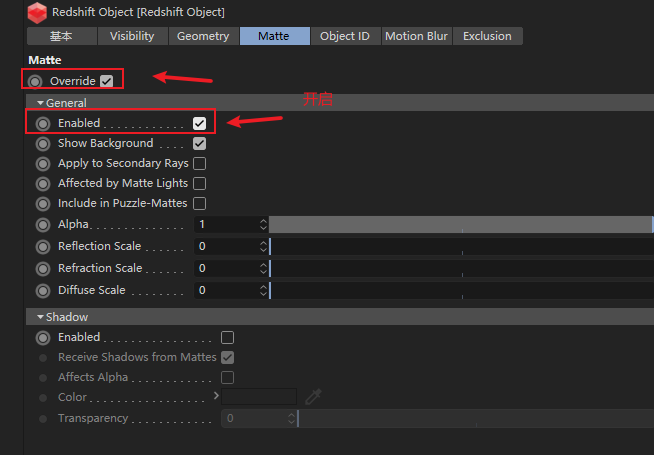The image size is (654, 455).
Task: Click the keyframe circle beside Shadow Enabled
Action: [x=43, y=337]
